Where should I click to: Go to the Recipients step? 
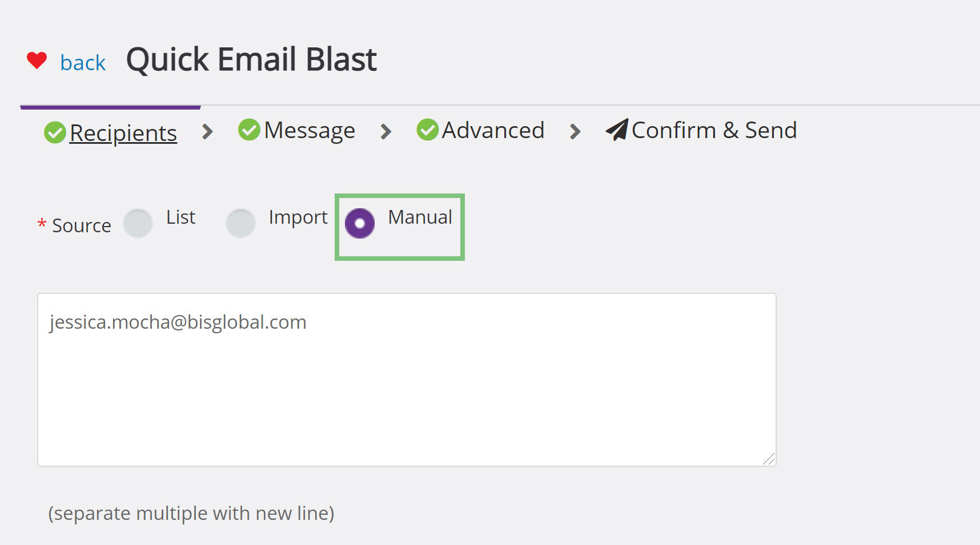point(123,133)
